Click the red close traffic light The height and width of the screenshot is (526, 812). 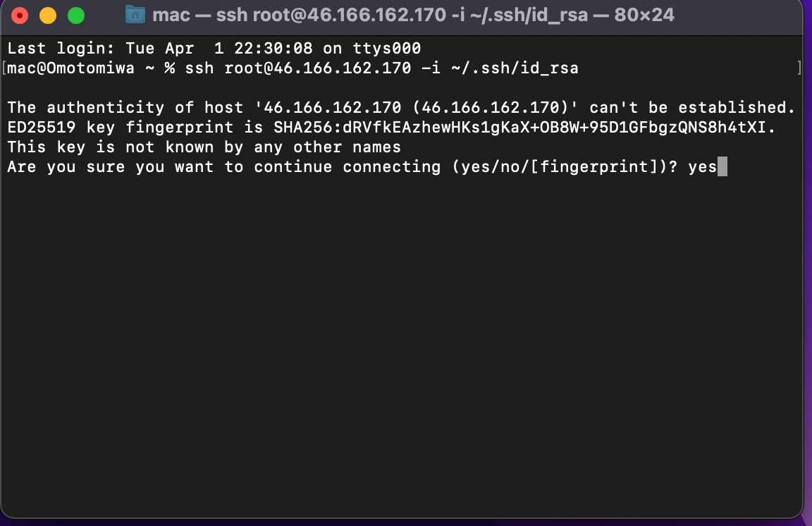pyautogui.click(x=18, y=13)
